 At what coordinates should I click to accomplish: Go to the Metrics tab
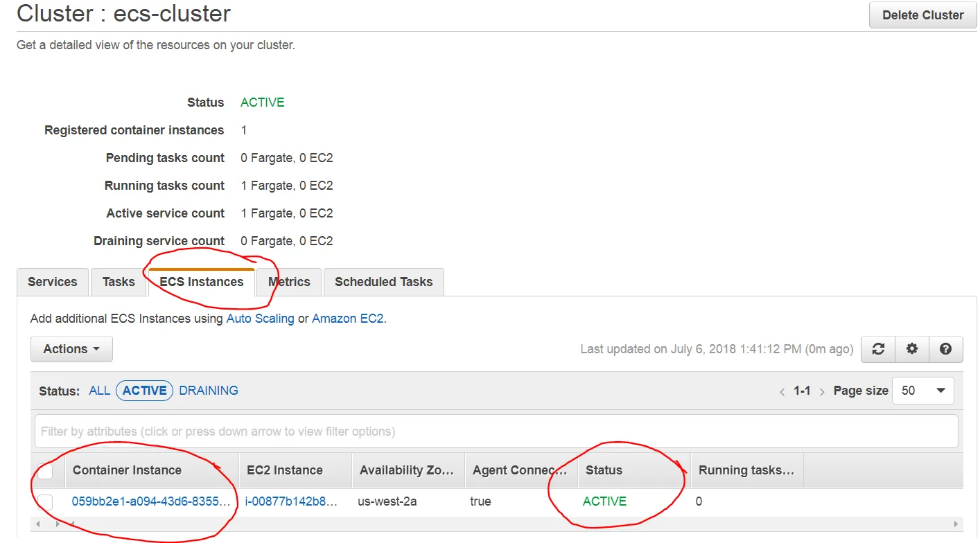coord(289,282)
